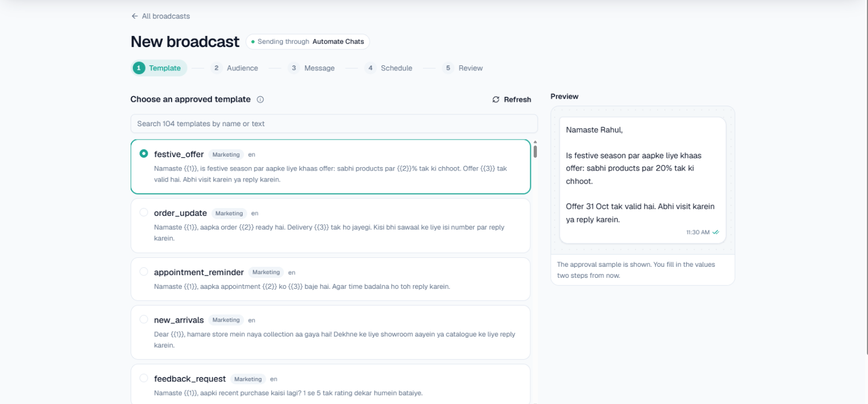The height and width of the screenshot is (404, 868).
Task: Pick the new_arrivals template radio button
Action: pos(144,319)
